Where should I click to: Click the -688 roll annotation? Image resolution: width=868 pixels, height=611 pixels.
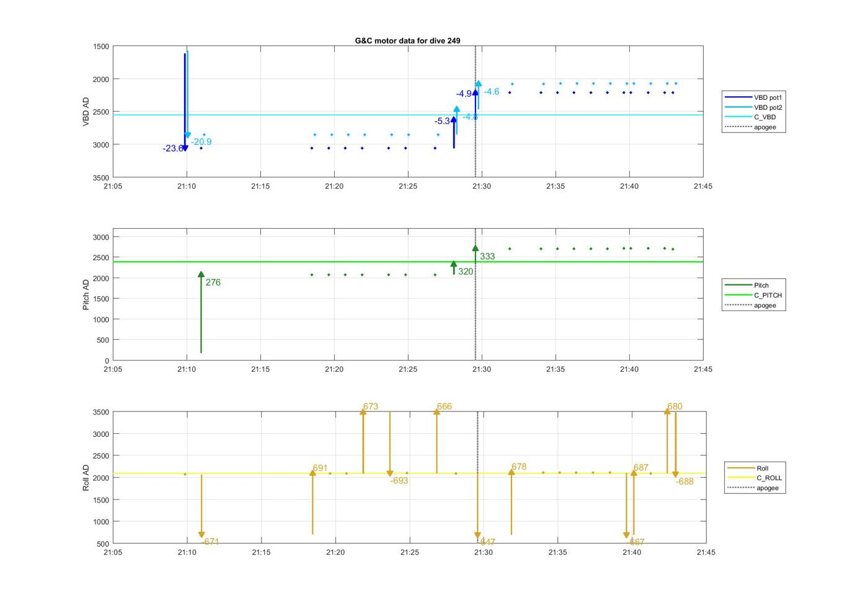point(685,481)
